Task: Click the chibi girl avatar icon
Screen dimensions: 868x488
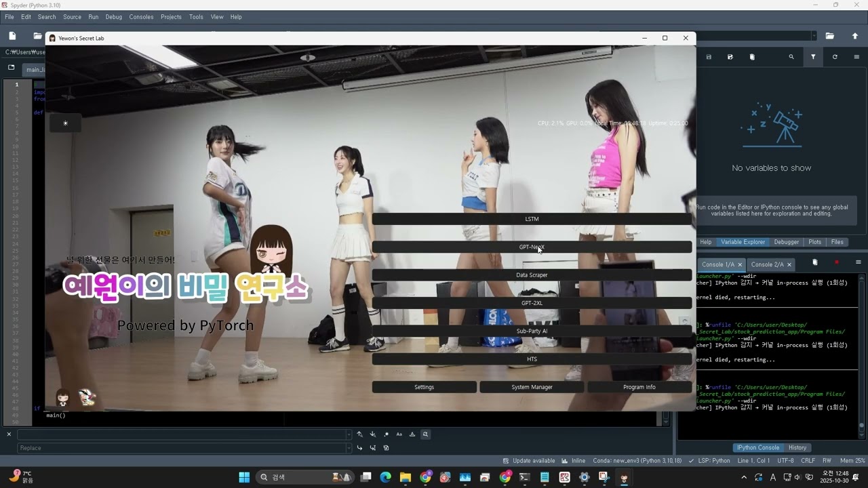Action: coord(62,398)
